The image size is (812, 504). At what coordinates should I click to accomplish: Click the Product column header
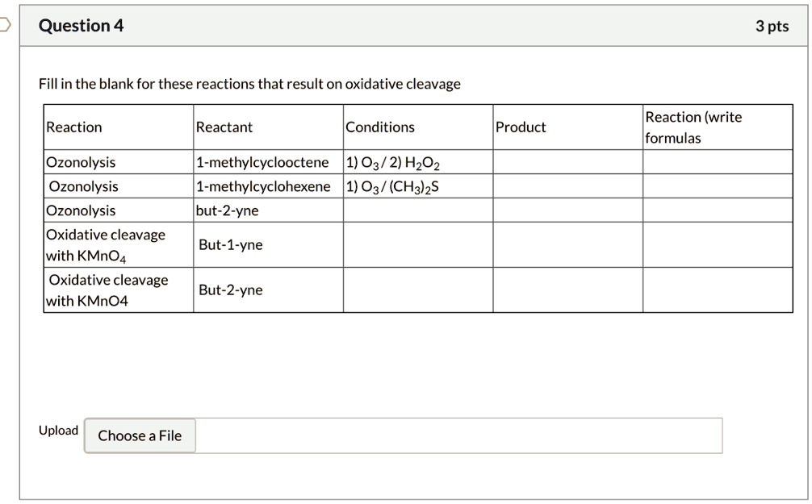click(521, 127)
